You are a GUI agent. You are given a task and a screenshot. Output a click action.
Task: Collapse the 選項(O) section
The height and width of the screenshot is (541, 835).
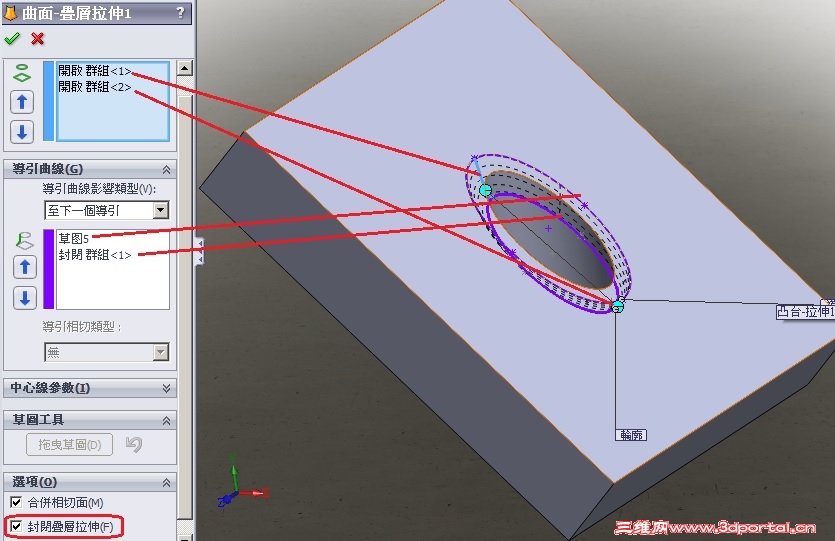(x=166, y=482)
